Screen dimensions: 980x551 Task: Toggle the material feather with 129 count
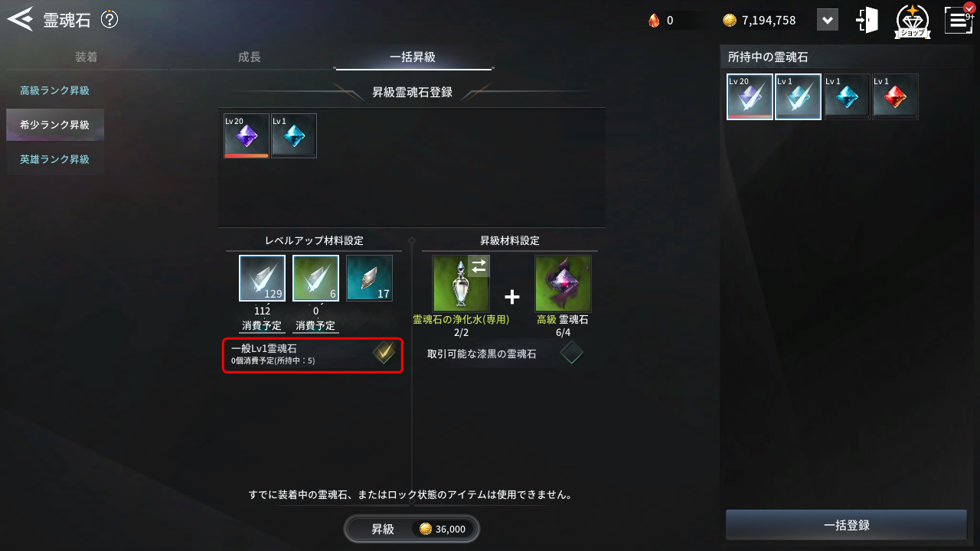(262, 279)
